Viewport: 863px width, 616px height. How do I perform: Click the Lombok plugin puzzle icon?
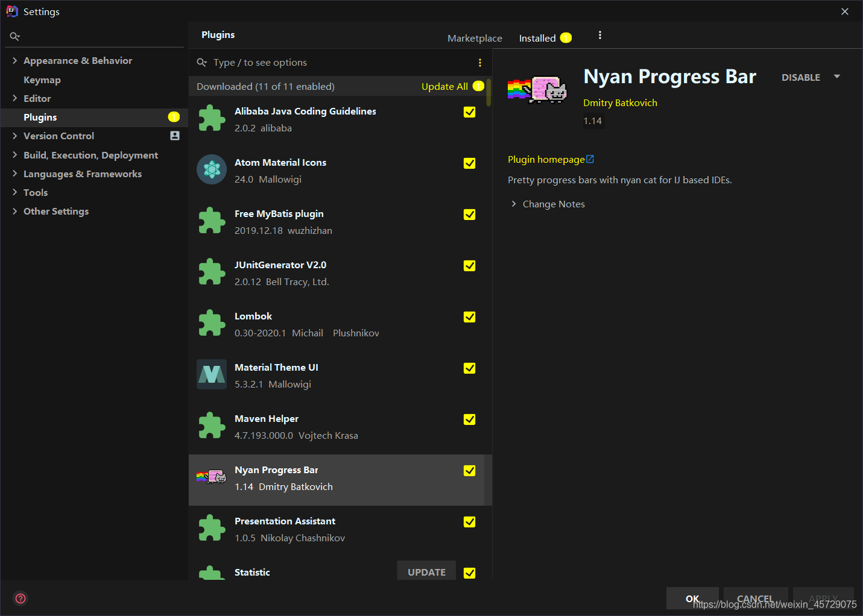(x=212, y=323)
